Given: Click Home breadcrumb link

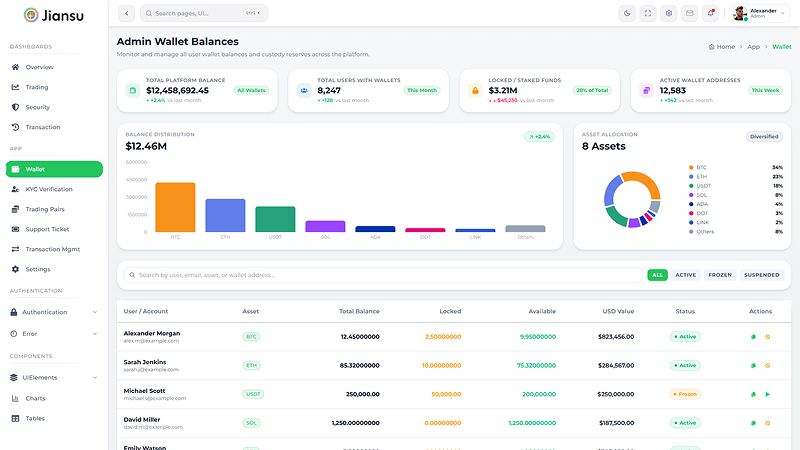Looking at the screenshot, I should point(722,46).
